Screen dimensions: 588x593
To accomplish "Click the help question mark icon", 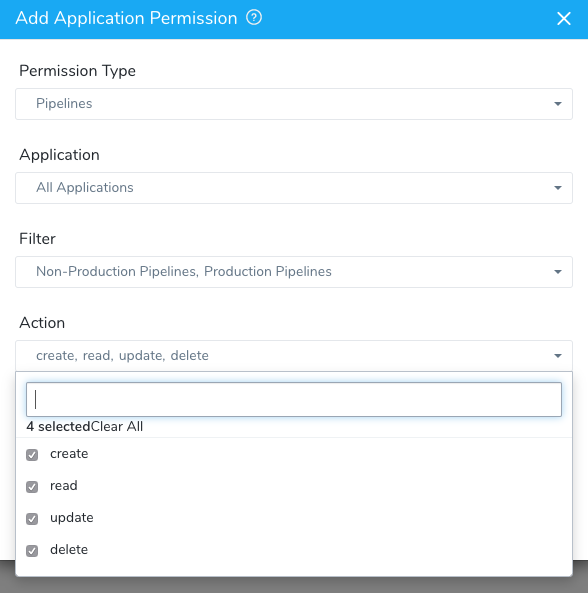I will 254,18.
